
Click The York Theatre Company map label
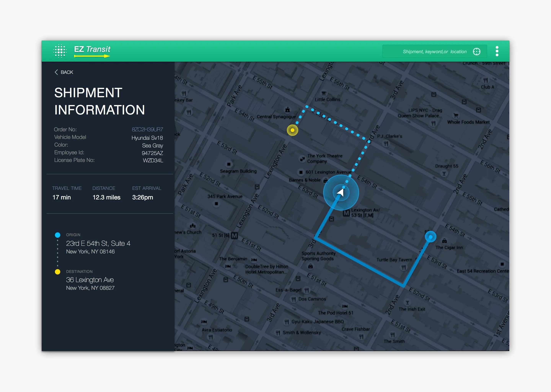coord(324,159)
